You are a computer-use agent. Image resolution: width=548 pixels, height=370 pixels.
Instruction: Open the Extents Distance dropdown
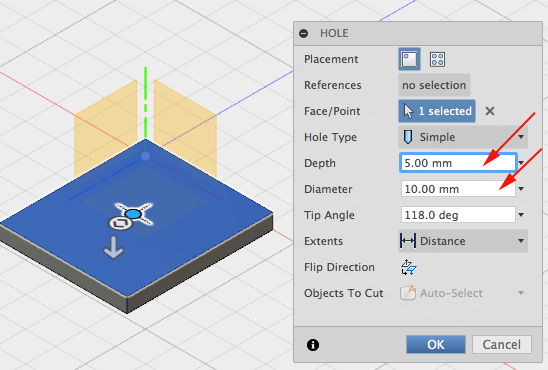click(463, 241)
